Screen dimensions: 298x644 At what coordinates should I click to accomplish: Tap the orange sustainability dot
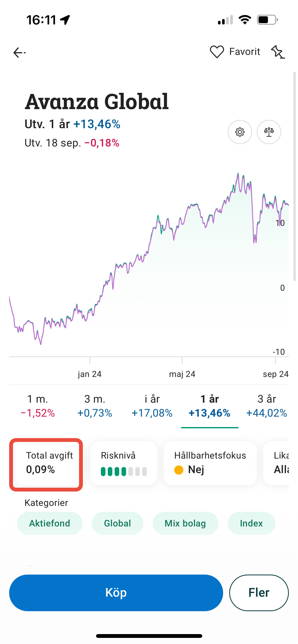tap(179, 470)
